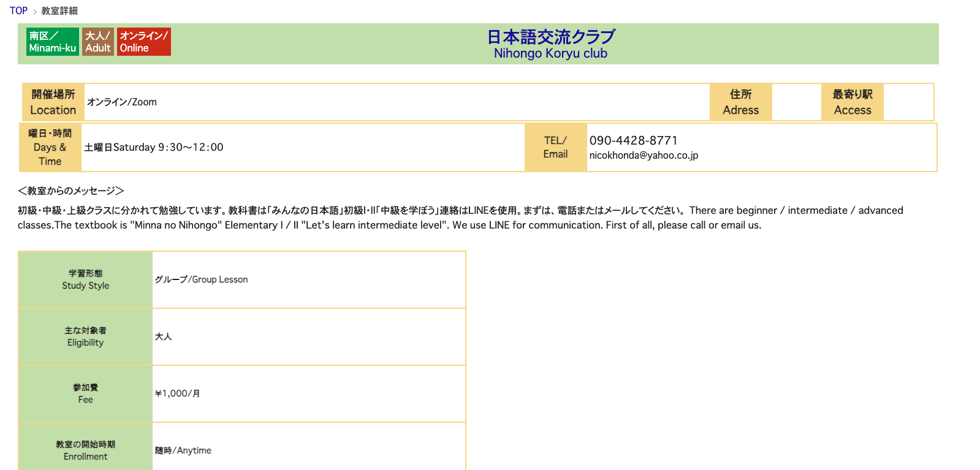This screenshot has height=470, width=980.
Task: Click the Eligibility label cell
Action: (86, 337)
